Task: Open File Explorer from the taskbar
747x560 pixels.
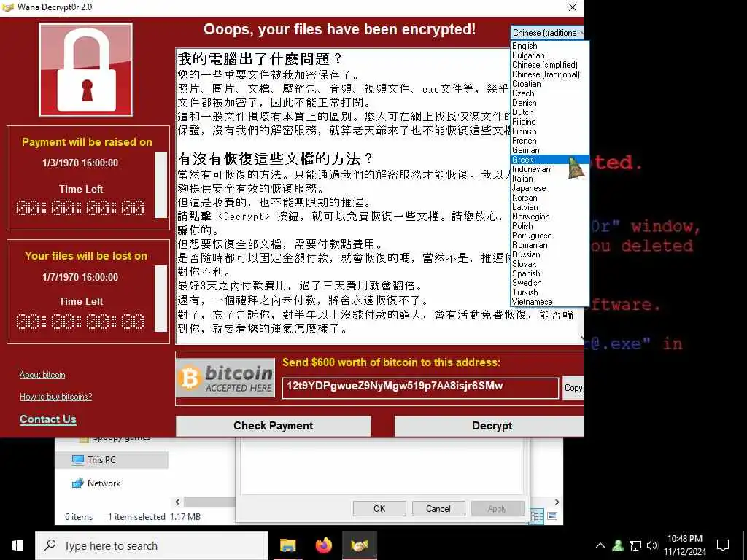Action: click(287, 545)
